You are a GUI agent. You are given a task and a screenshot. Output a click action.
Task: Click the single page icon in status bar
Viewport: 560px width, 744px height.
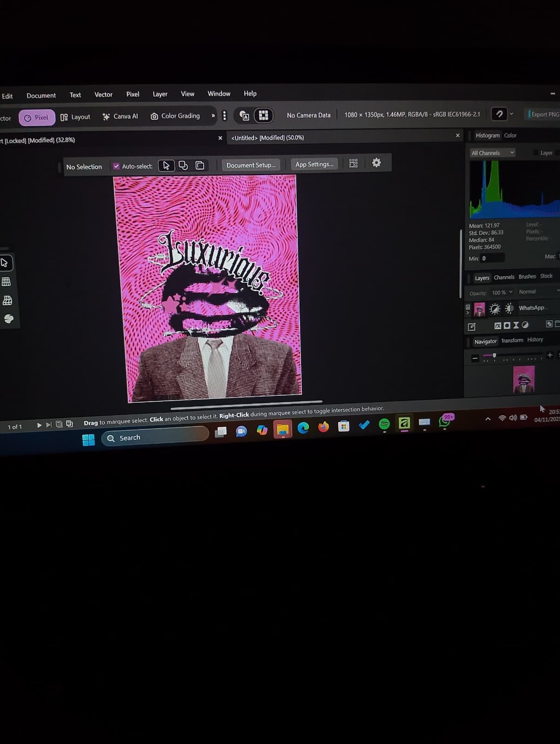[59, 424]
